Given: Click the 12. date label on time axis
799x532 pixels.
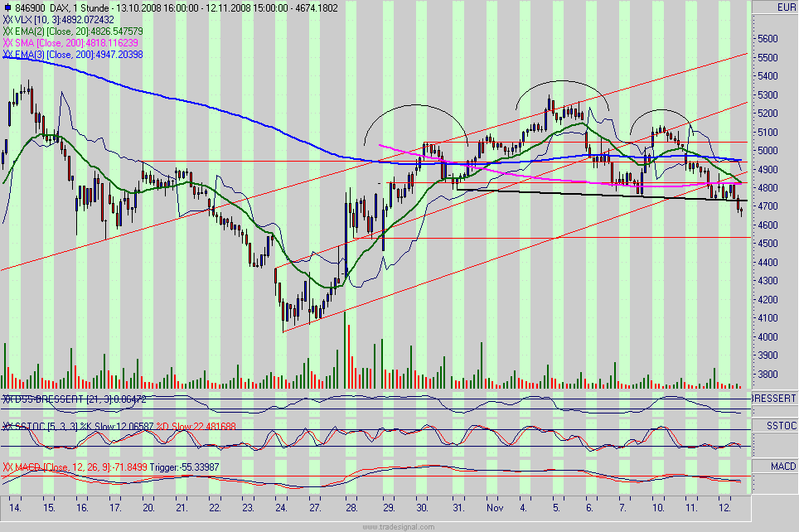Looking at the screenshot, I should click(x=724, y=507).
